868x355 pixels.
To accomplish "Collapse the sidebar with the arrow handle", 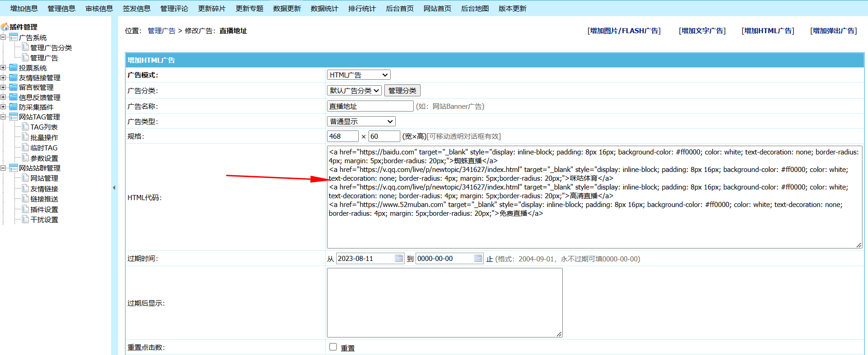I will click(114, 188).
